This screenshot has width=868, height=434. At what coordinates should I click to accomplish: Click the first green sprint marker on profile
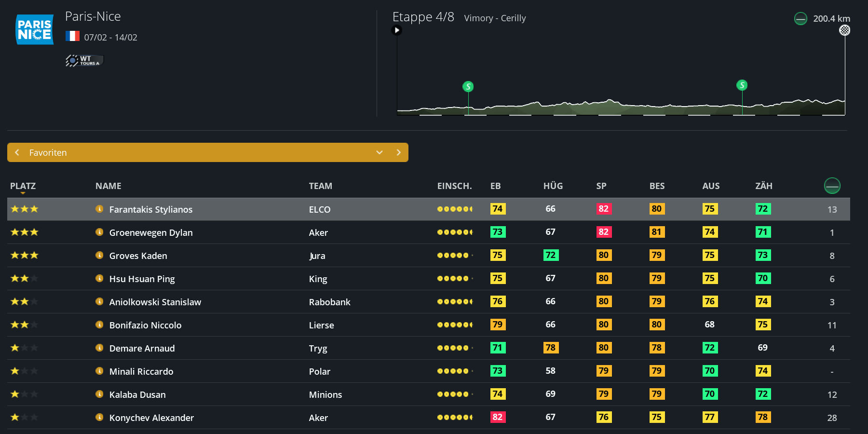tap(468, 87)
